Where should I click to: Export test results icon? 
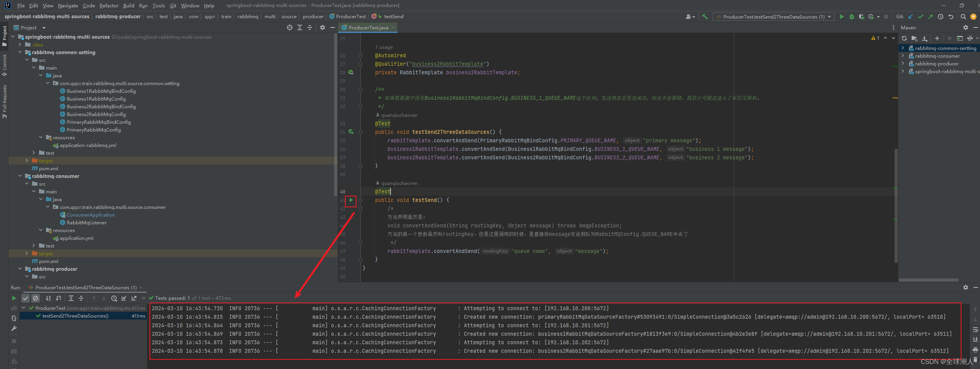point(134,298)
